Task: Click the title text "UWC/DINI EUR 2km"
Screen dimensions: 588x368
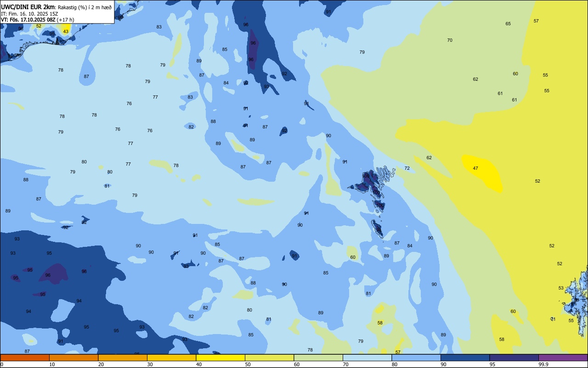Action: tap(28, 7)
